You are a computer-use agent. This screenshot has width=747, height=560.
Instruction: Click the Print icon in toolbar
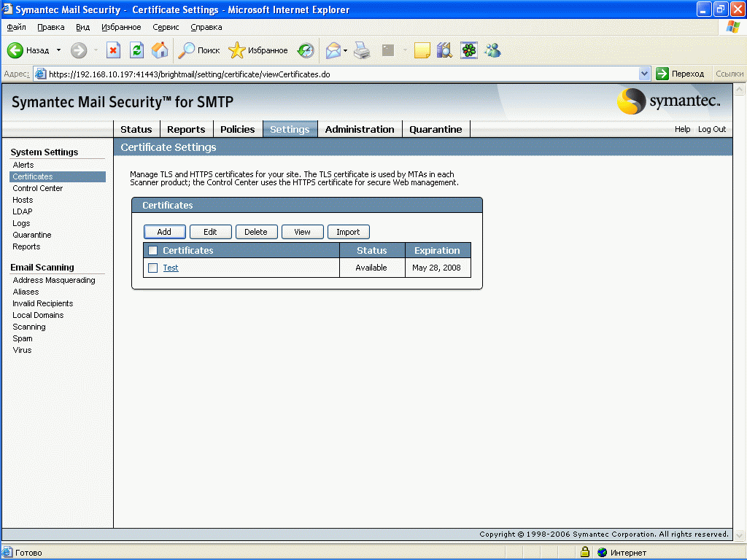coord(362,50)
